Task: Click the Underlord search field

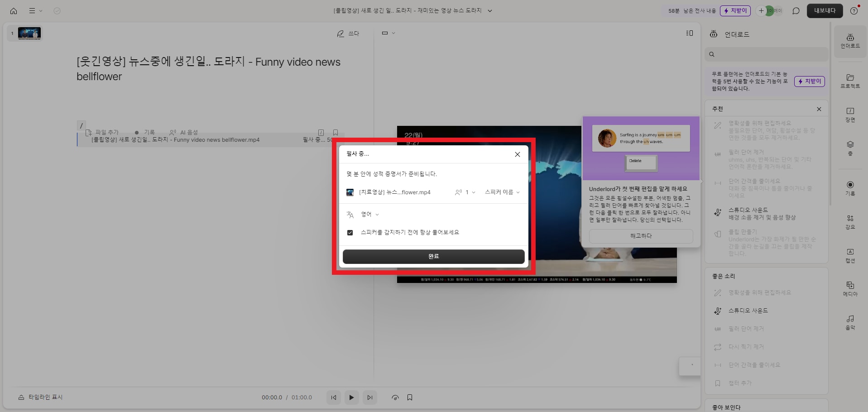Action: 767,54
